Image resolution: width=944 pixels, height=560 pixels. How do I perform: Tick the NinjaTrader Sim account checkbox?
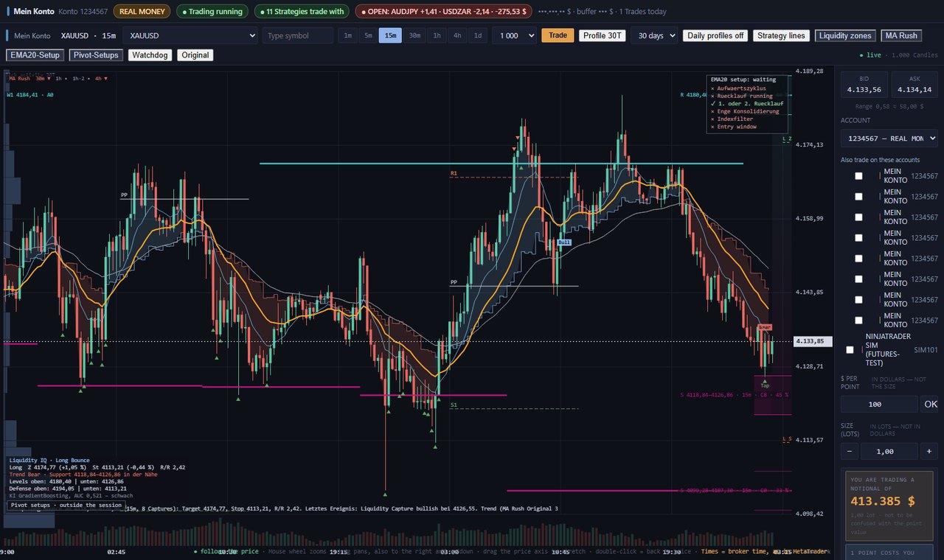pos(850,350)
